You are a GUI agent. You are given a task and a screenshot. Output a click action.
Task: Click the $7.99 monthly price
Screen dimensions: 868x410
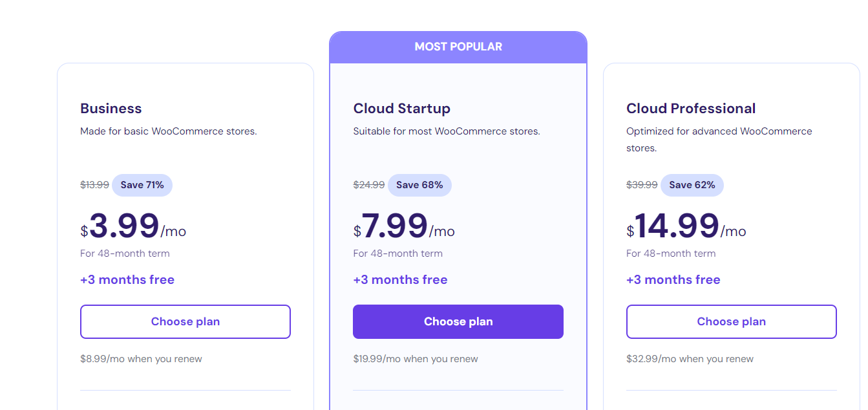point(404,226)
